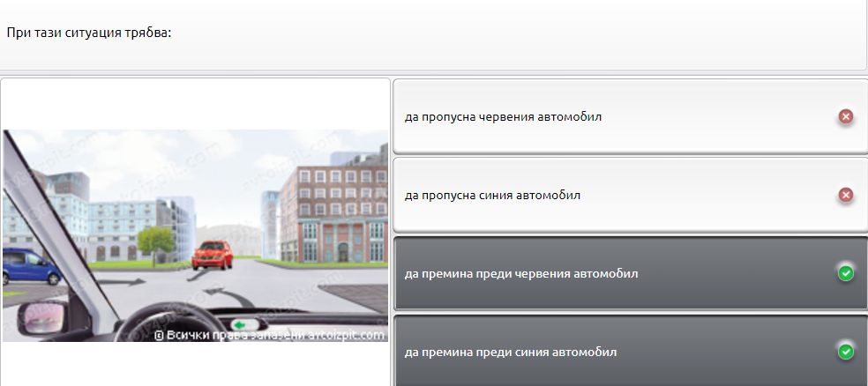This screenshot has height=386, width=868.
Task: Click the green checkmark beside 'да премина преди червения автомобил'
Action: click(x=845, y=273)
